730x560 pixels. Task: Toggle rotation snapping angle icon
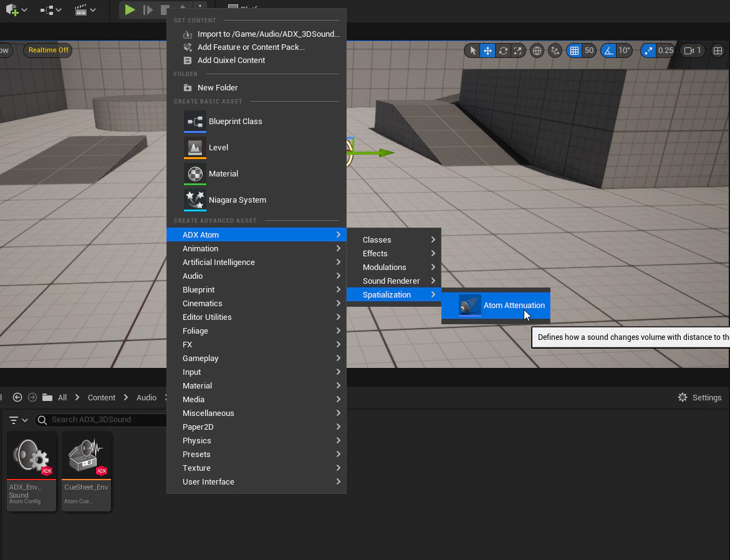tap(608, 51)
